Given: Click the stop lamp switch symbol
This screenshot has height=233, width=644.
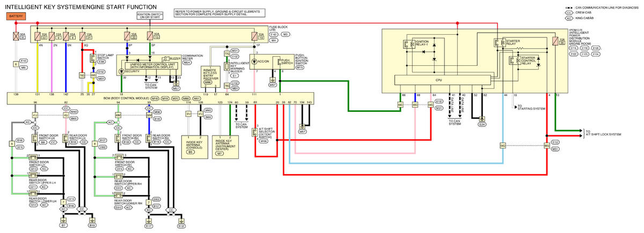Looking at the screenshot, I should click(93, 58).
